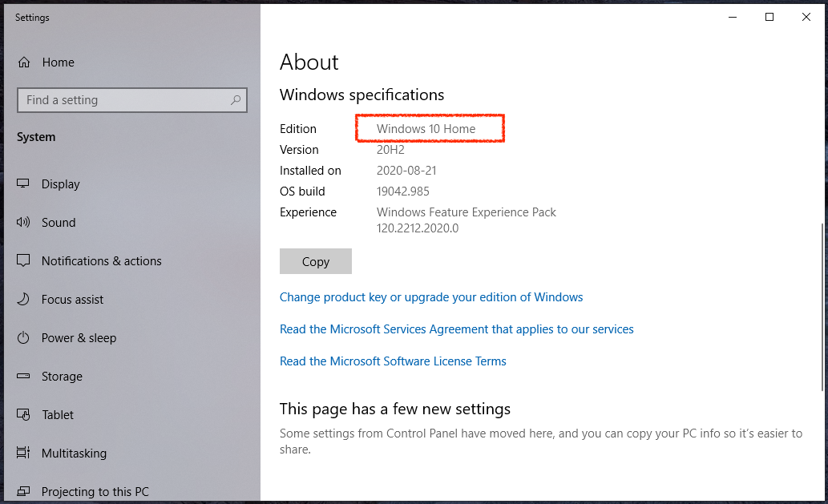Click the Find a setting search box
This screenshot has width=828, height=504.
(x=132, y=99)
